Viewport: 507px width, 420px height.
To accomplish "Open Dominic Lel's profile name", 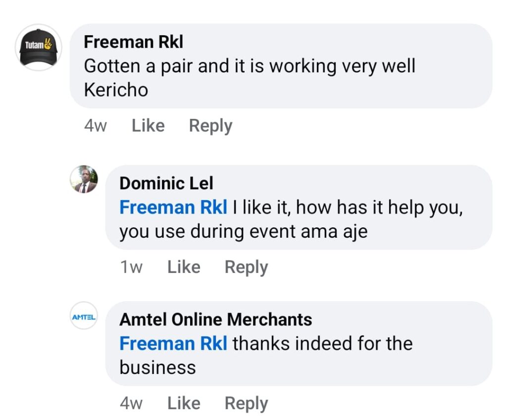I will point(166,183).
